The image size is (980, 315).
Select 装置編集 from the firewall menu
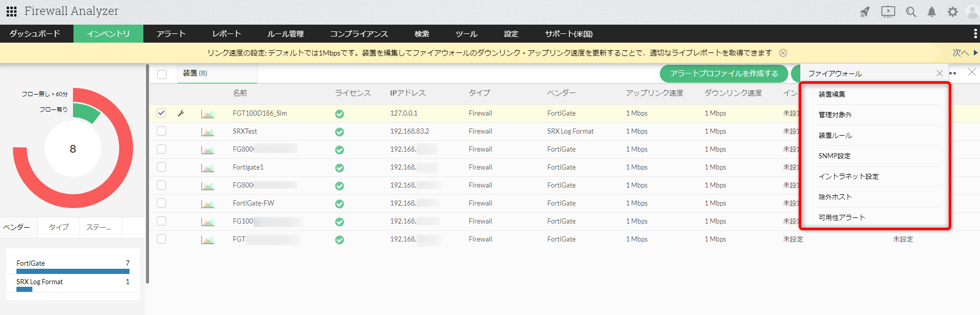tap(831, 94)
